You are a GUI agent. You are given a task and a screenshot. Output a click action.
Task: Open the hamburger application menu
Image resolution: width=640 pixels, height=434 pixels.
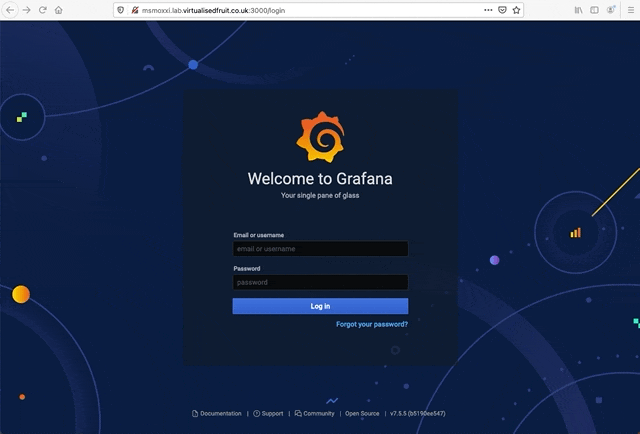click(x=631, y=10)
